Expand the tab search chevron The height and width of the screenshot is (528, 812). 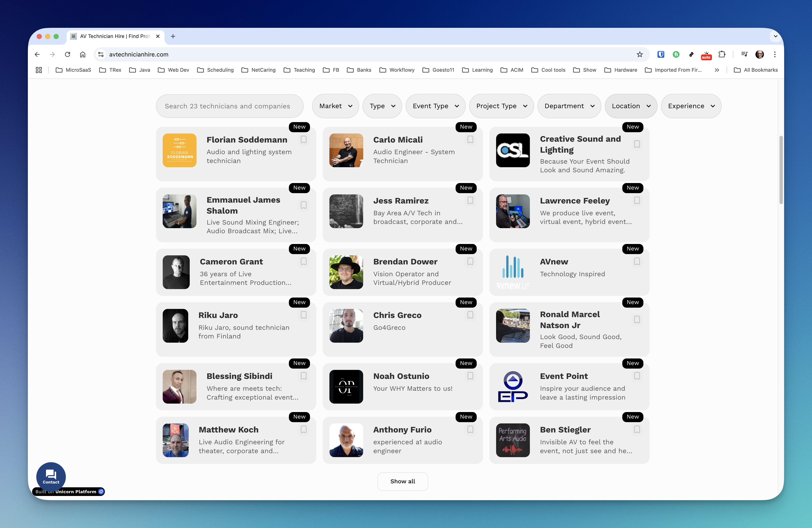(x=775, y=36)
